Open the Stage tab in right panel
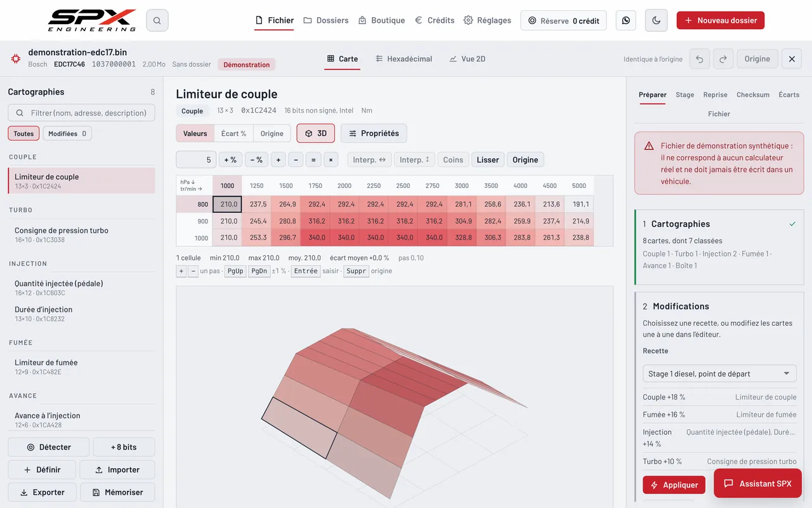This screenshot has height=508, width=812. click(x=684, y=95)
